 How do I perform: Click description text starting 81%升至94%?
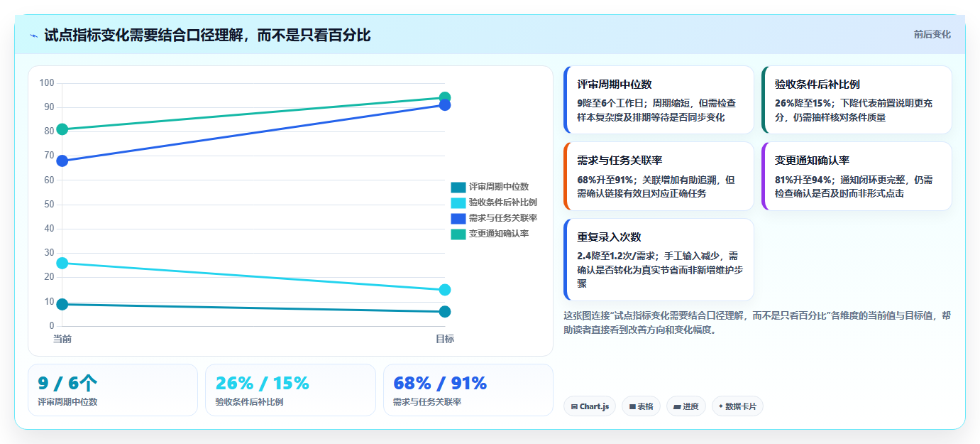point(854,187)
